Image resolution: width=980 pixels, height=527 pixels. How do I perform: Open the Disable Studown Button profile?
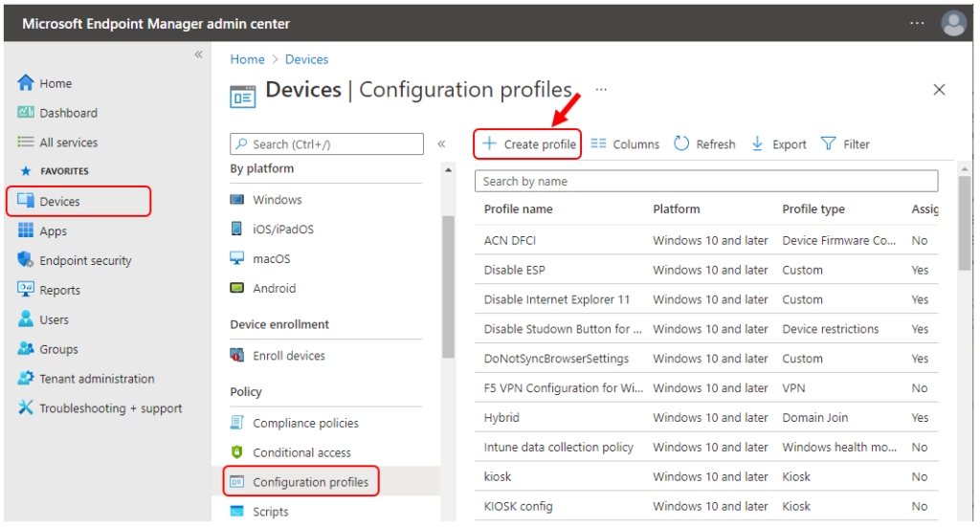point(563,329)
